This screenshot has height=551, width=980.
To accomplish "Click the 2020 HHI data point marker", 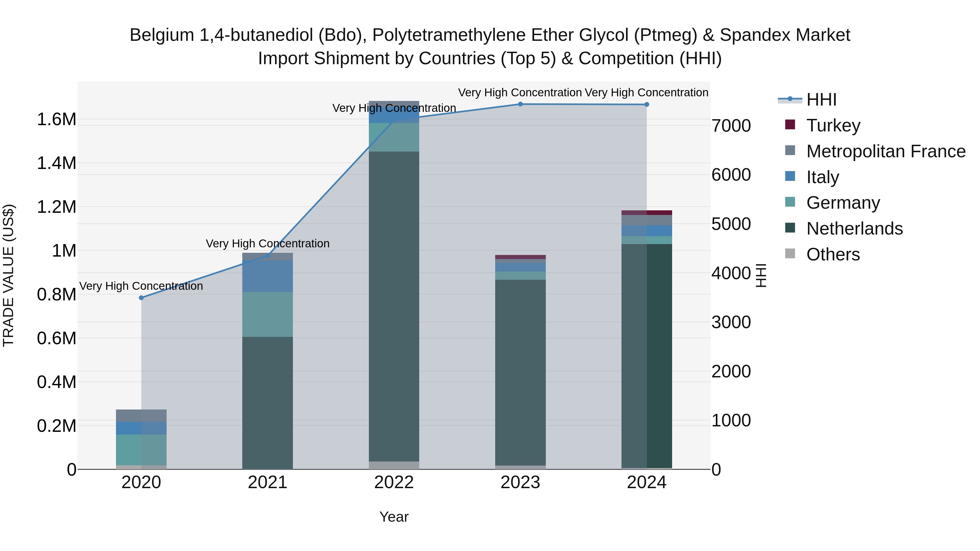I will 141,298.
